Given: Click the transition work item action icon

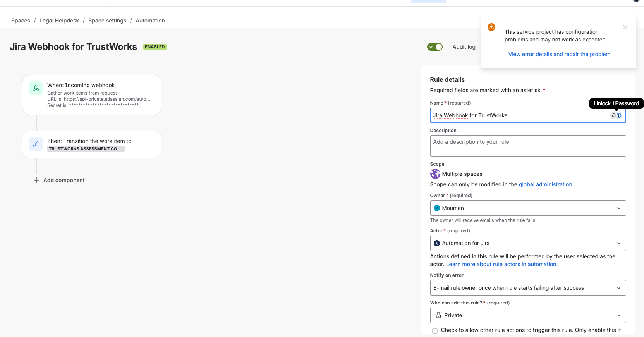Looking at the screenshot, I should coord(36,144).
